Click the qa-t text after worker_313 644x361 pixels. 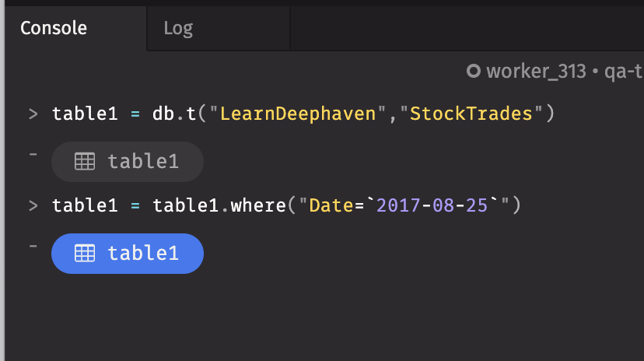coord(624,72)
